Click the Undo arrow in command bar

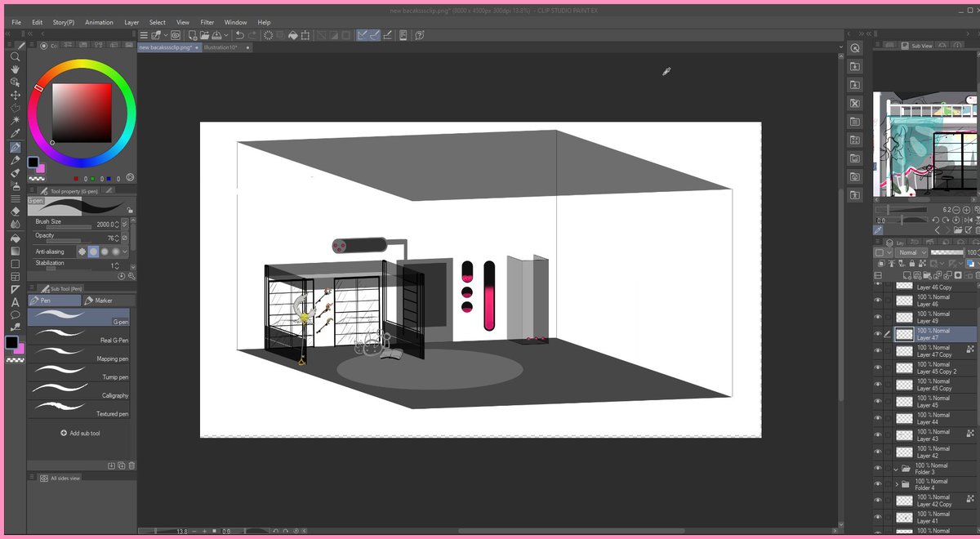pos(239,35)
